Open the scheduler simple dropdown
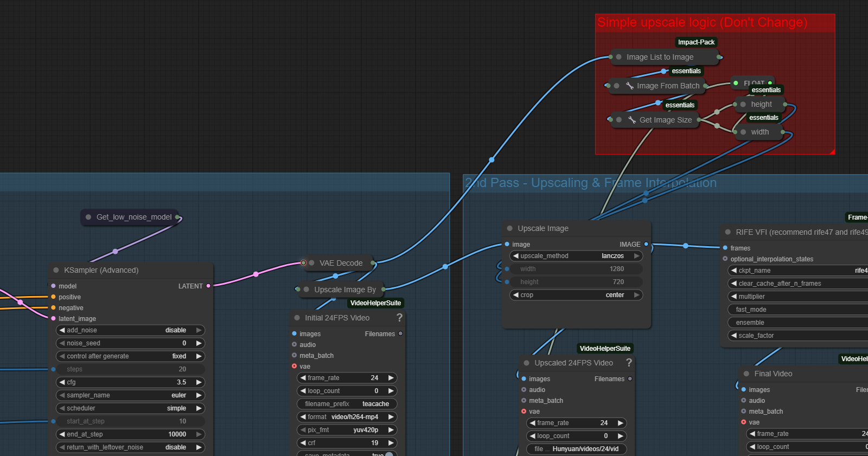The width and height of the screenshot is (868, 456). pyautogui.click(x=130, y=408)
